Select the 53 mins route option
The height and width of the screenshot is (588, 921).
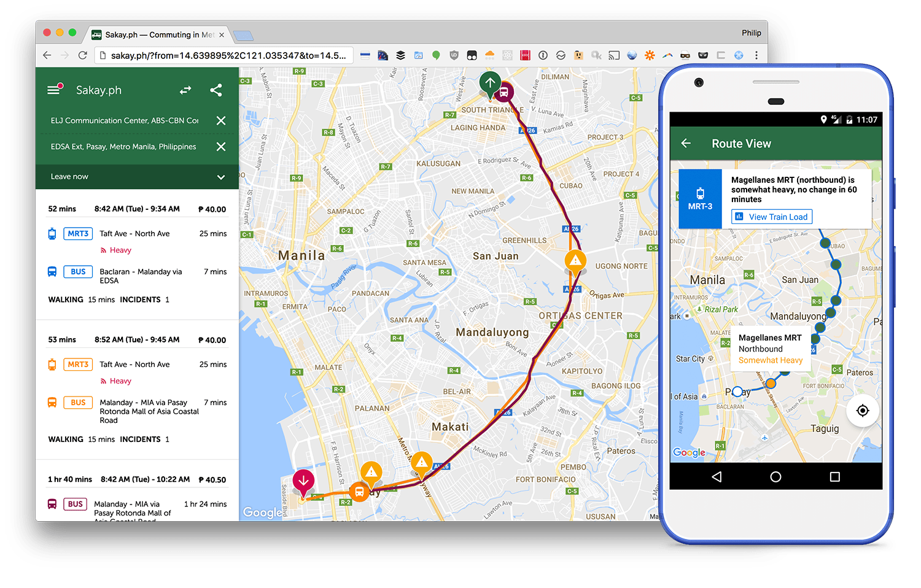(x=137, y=390)
